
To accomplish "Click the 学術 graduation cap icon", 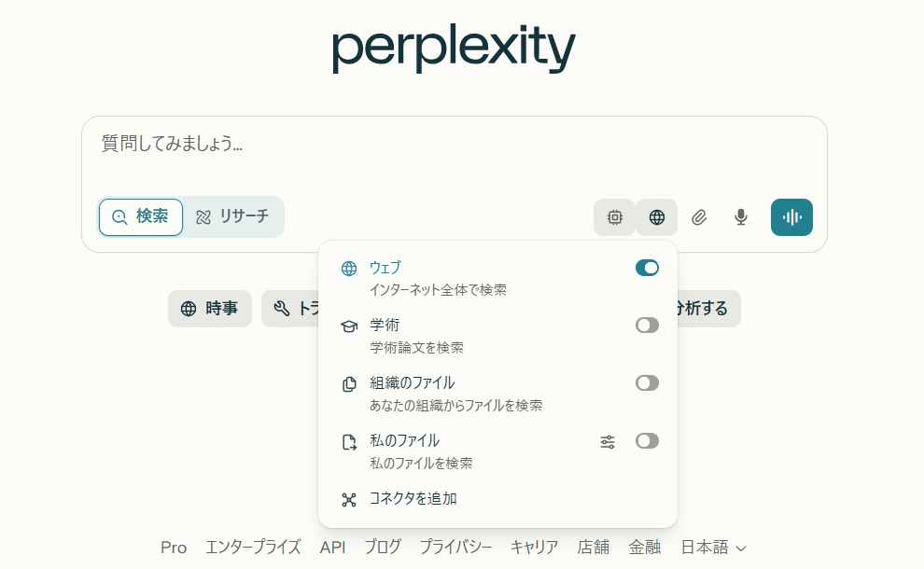I will (349, 326).
